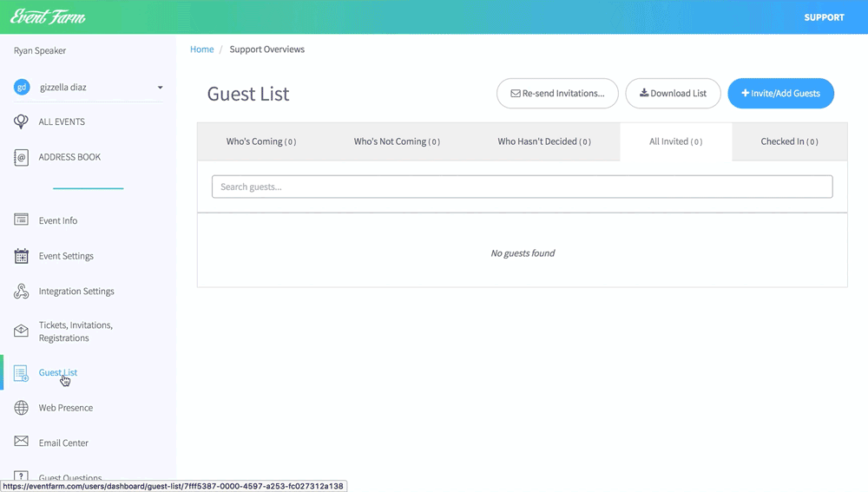Image resolution: width=868 pixels, height=492 pixels.
Task: Open Tickets, Invitations, Registrations page
Action: coord(76,331)
